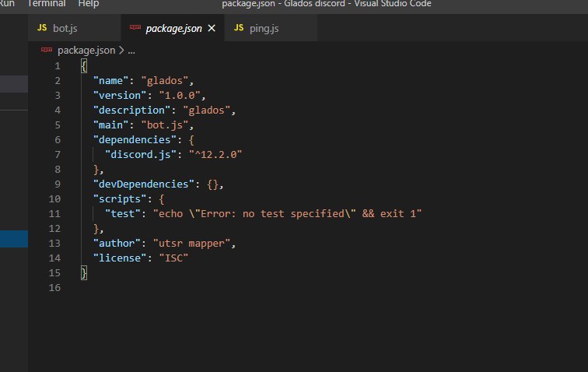
Task: Click the "^12.2.0" version value
Action: 215,155
